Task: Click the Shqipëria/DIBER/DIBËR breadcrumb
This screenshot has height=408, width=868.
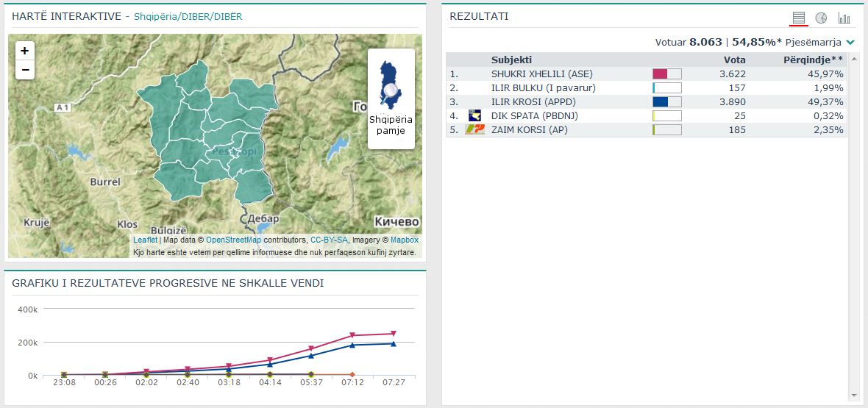Action: point(188,16)
